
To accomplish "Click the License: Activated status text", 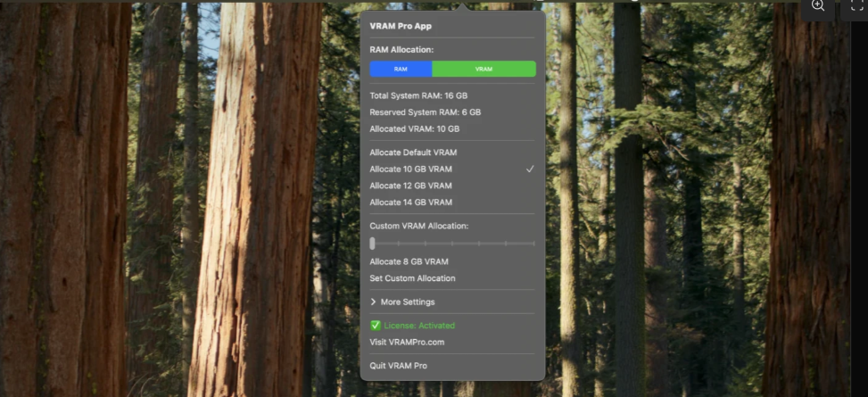I will point(419,326).
